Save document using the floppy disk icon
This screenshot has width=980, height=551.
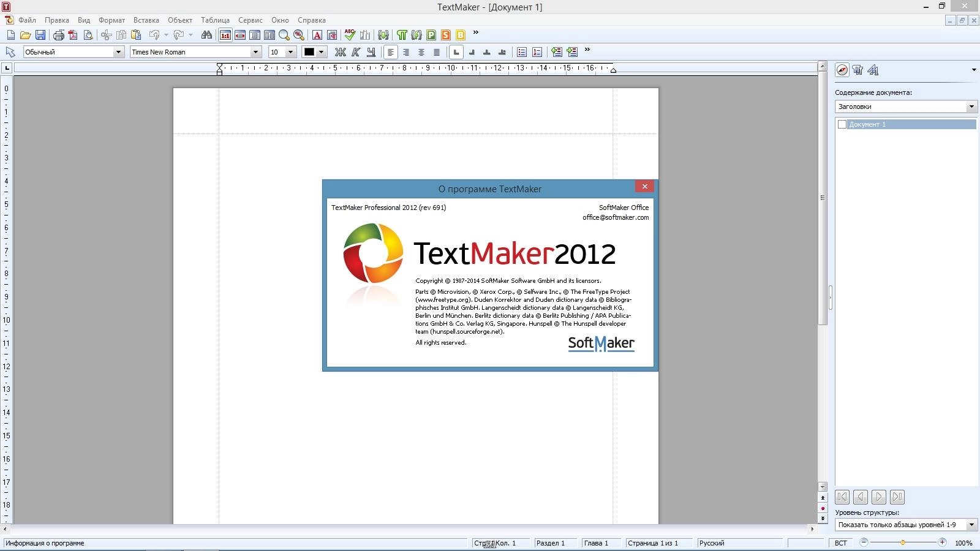40,35
